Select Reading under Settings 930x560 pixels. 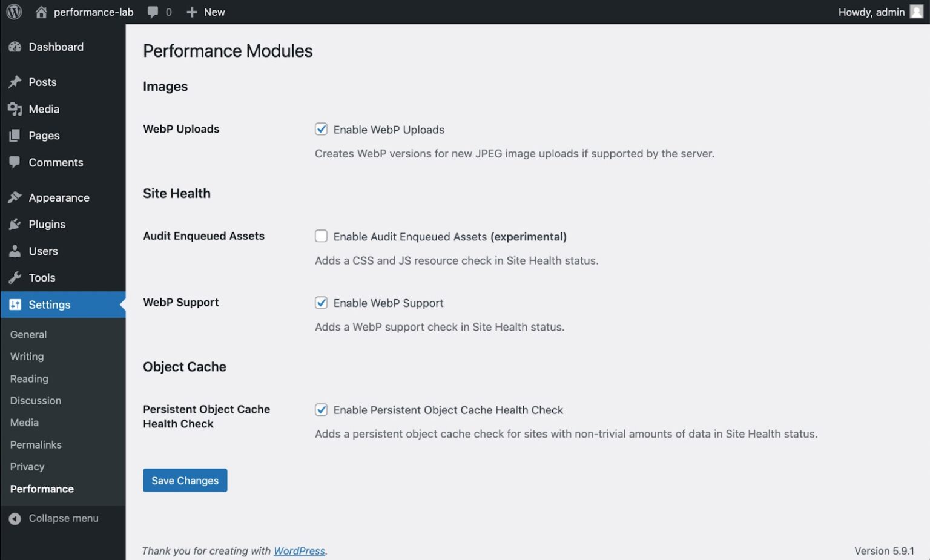coord(29,378)
